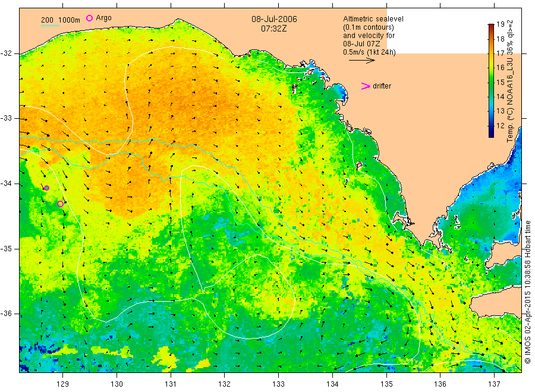
Task: Click the colorbar label '17'
Action: click(500, 53)
